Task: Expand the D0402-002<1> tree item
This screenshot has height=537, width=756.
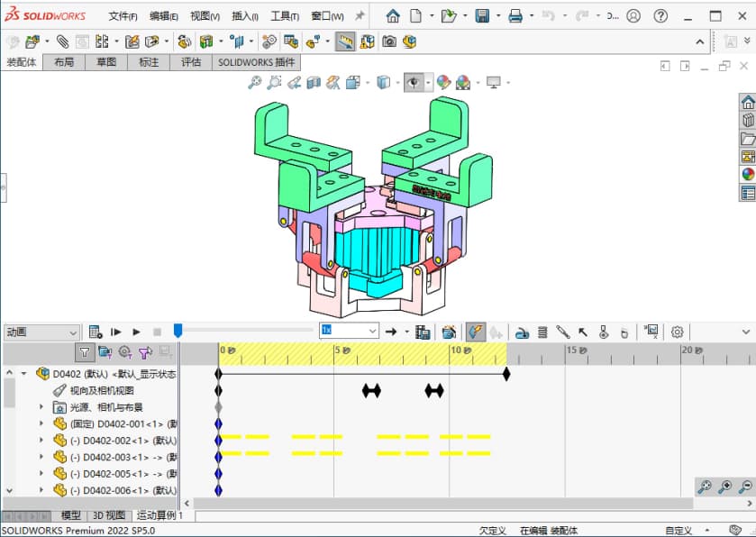Action: 41,440
